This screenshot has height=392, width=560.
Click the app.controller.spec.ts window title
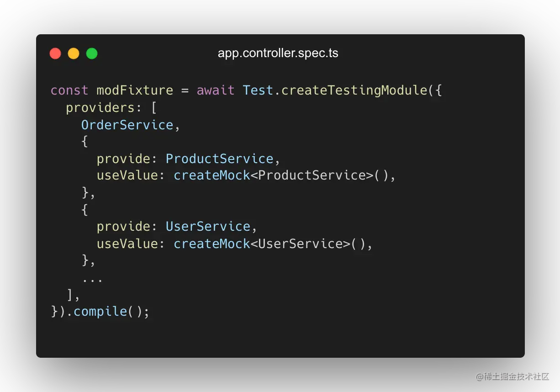(x=278, y=53)
